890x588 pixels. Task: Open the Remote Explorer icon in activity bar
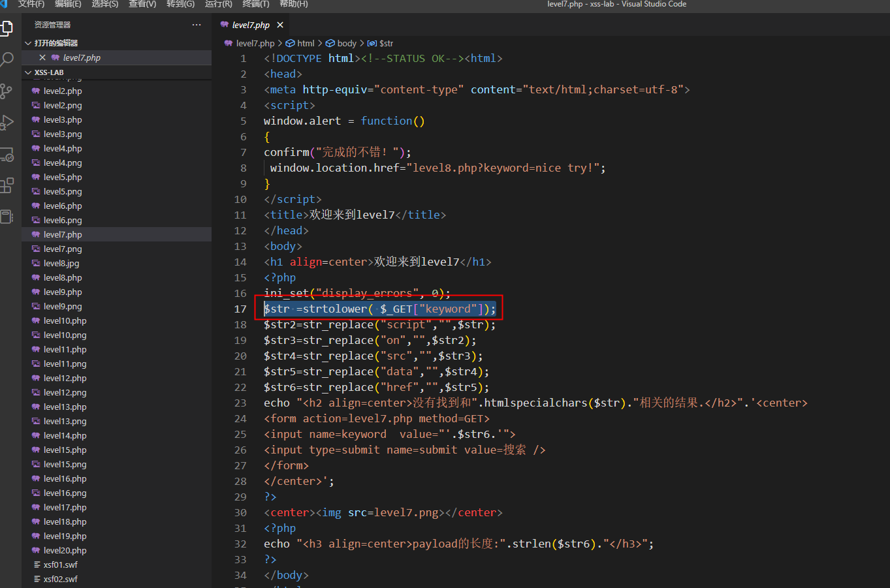pos(7,155)
